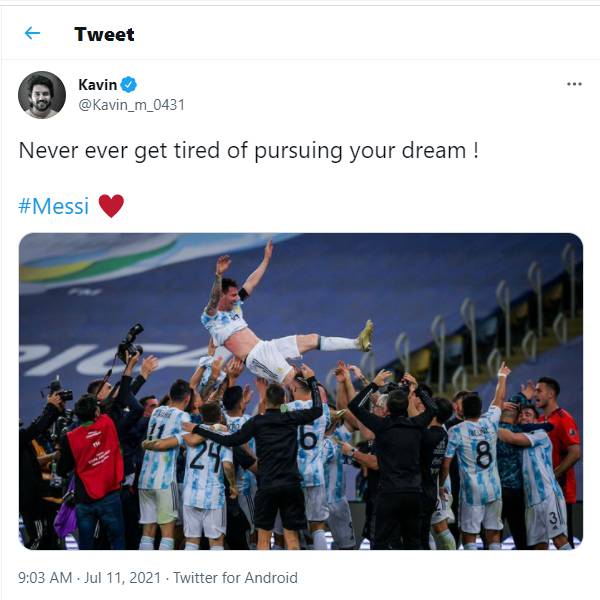Screen dimensions: 600x600
Task: Open the three-dot more options menu
Action: (574, 84)
